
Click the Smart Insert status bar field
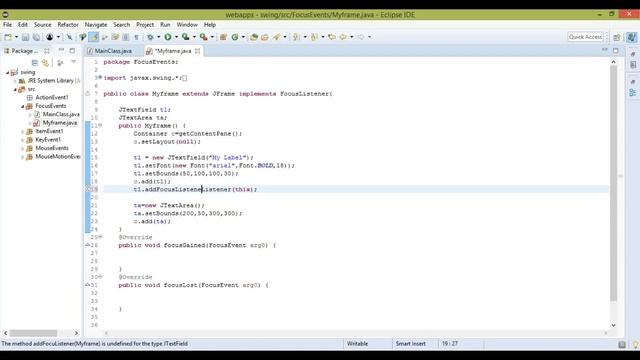[411, 344]
